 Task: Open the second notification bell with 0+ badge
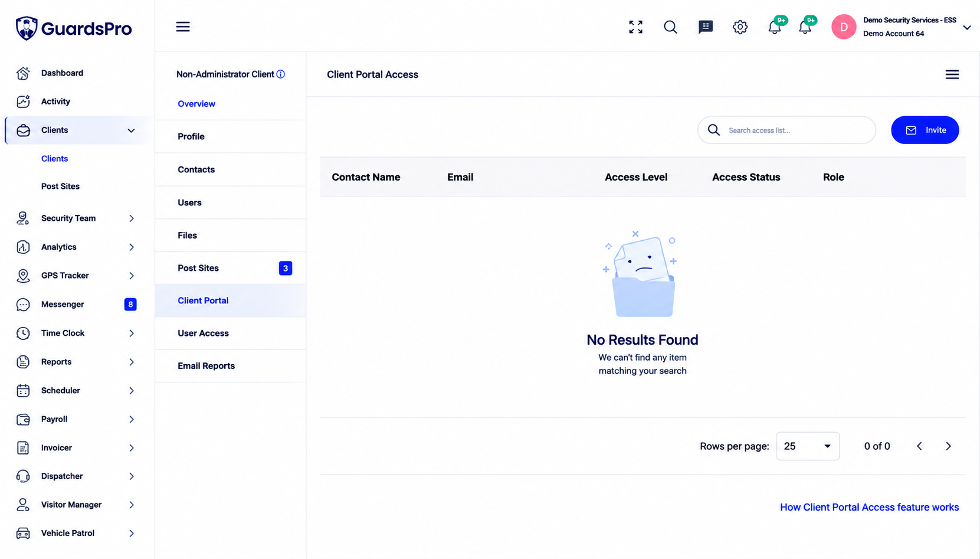805,27
